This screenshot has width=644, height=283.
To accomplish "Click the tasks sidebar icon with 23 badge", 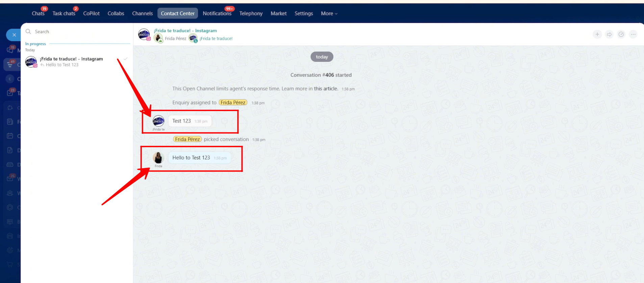I will [10, 93].
